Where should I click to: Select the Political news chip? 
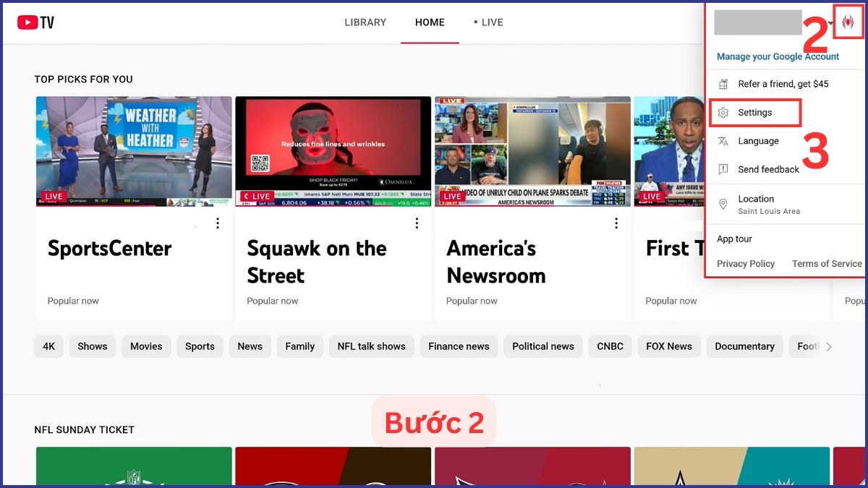(543, 346)
